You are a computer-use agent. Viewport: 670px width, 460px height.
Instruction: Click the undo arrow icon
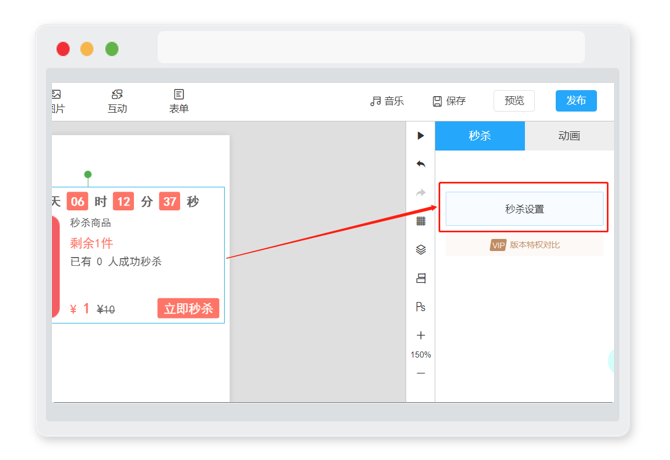421,164
